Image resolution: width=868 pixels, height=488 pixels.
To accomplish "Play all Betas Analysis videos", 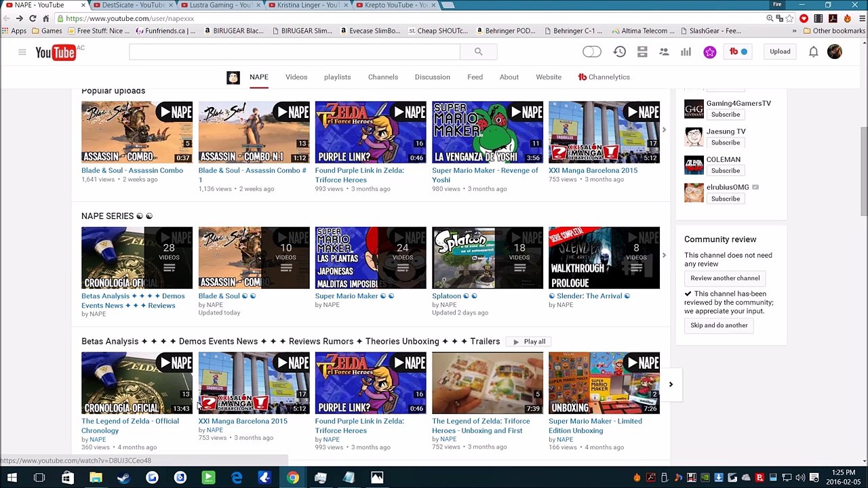I will point(529,342).
